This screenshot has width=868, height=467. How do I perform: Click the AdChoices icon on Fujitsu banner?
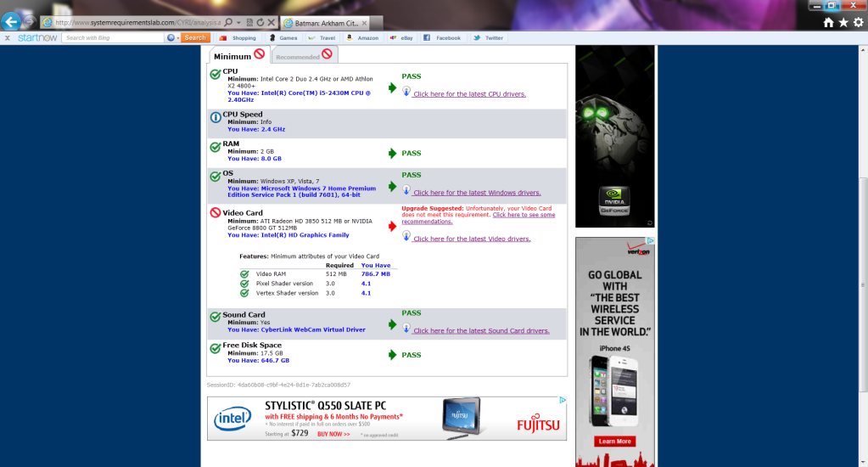click(563, 400)
